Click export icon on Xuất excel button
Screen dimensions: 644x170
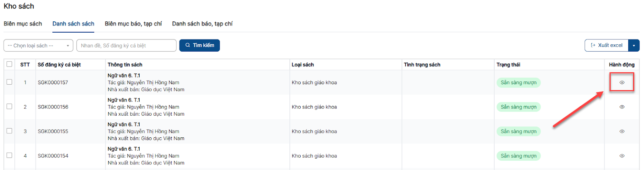click(x=593, y=46)
